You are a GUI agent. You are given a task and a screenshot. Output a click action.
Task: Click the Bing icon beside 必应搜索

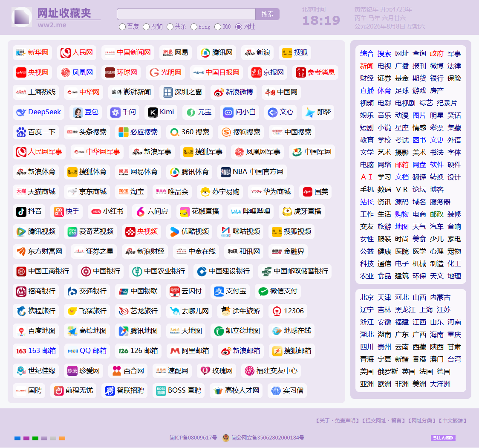tap(124, 132)
